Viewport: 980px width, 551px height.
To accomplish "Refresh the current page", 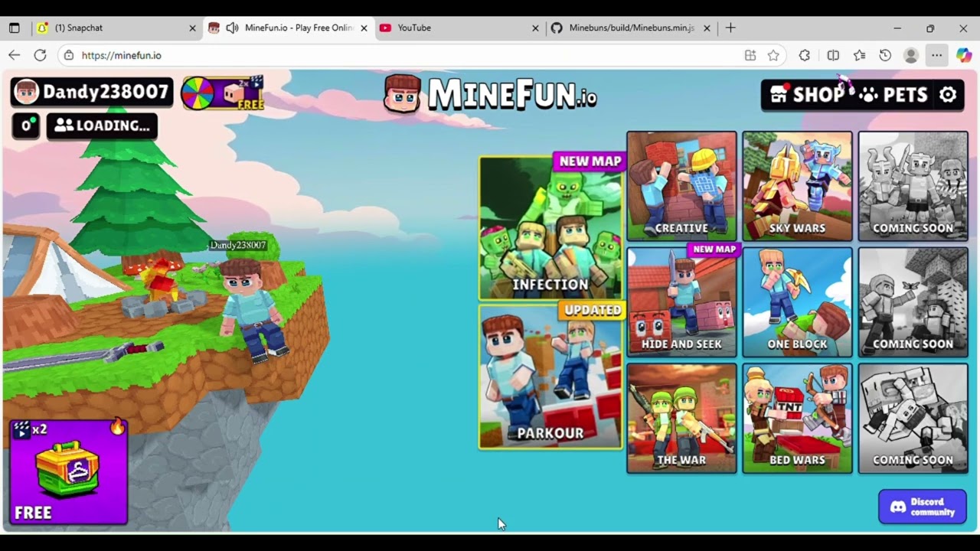I will (x=40, y=55).
